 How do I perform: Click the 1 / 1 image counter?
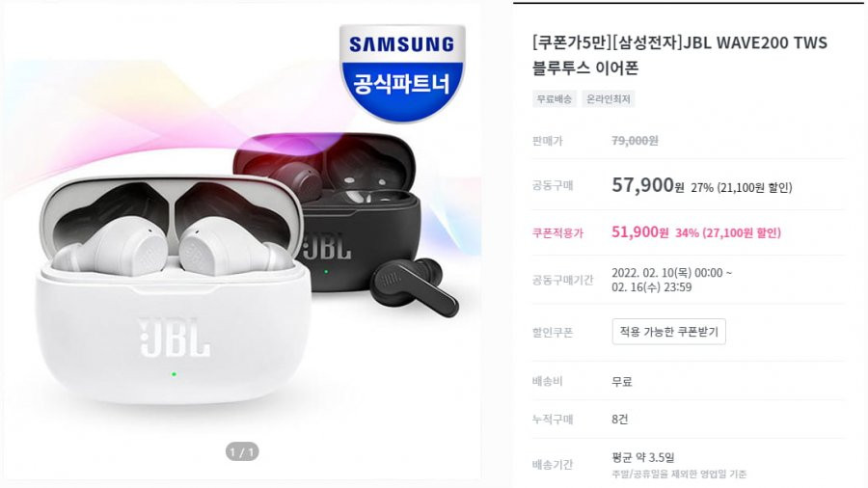242,452
